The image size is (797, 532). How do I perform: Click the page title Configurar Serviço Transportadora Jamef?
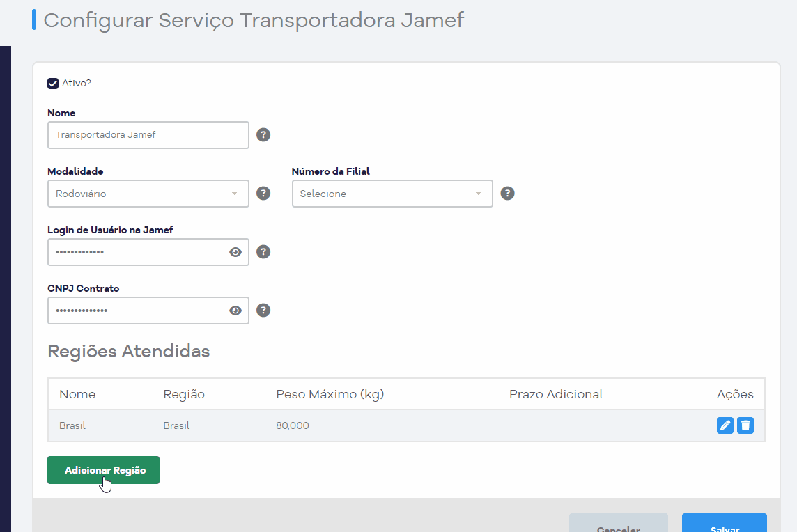tap(254, 20)
